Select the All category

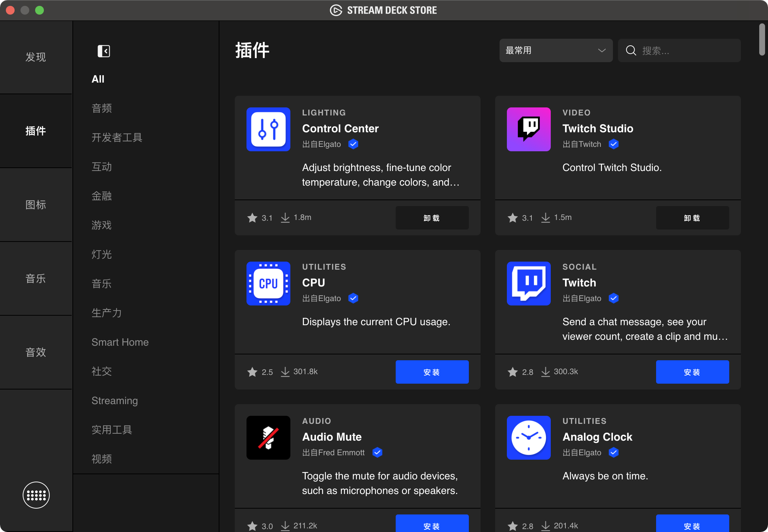click(98, 79)
